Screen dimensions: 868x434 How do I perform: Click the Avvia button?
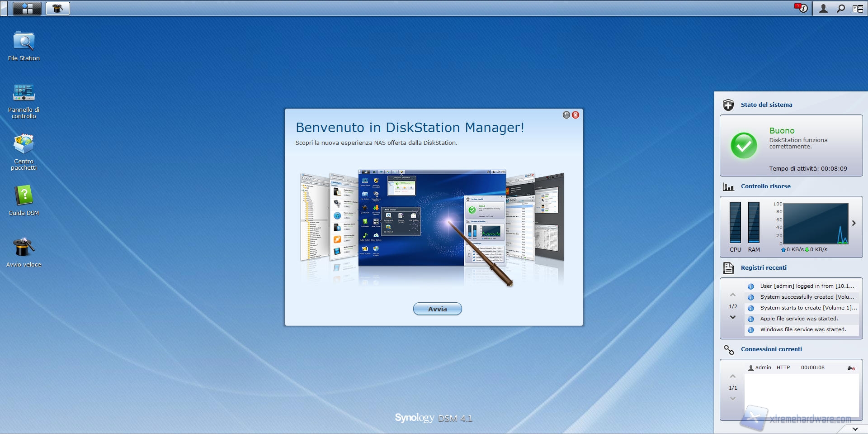tap(437, 309)
